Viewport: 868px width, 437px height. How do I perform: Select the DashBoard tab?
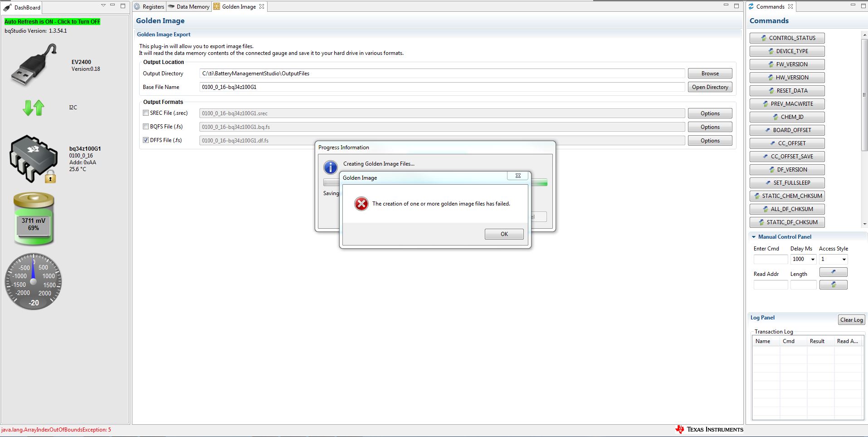23,7
